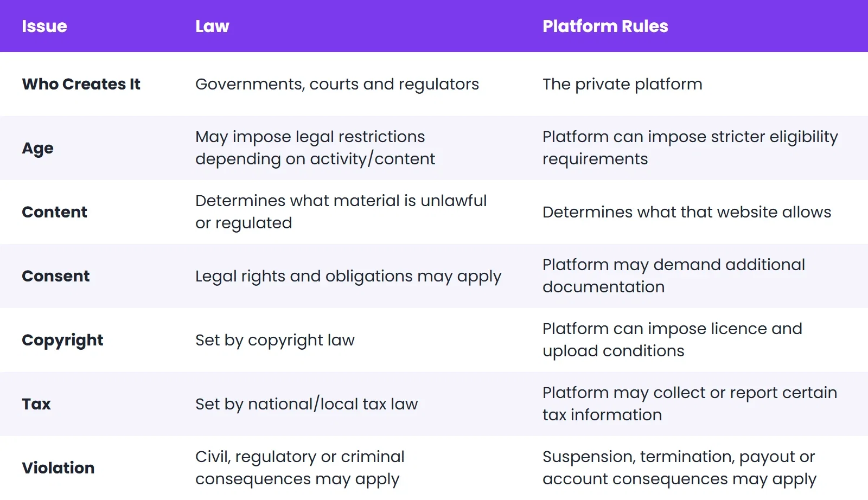The width and height of the screenshot is (868, 500).
Task: Select the Who Creates It row label
Action: (81, 84)
